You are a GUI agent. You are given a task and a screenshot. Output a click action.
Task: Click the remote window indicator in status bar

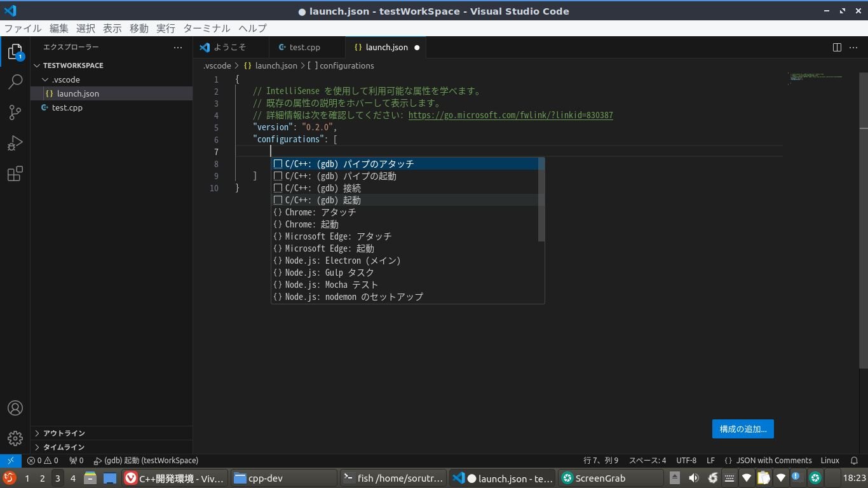[10, 461]
